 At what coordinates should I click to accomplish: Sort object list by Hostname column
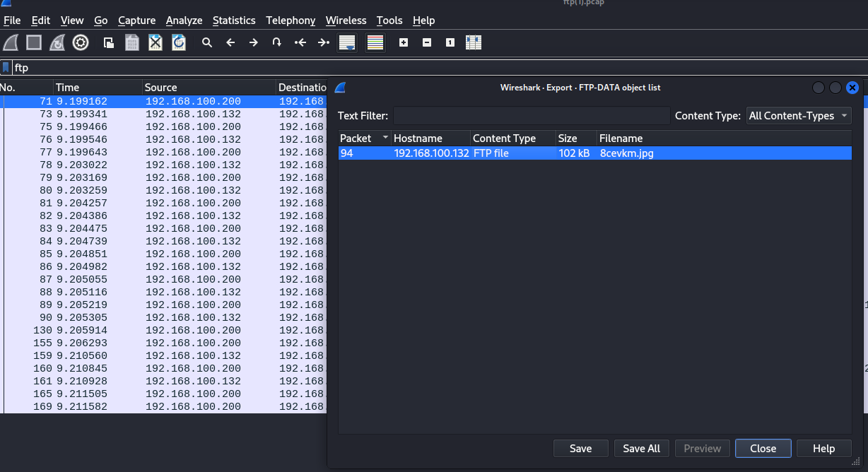click(x=431, y=138)
